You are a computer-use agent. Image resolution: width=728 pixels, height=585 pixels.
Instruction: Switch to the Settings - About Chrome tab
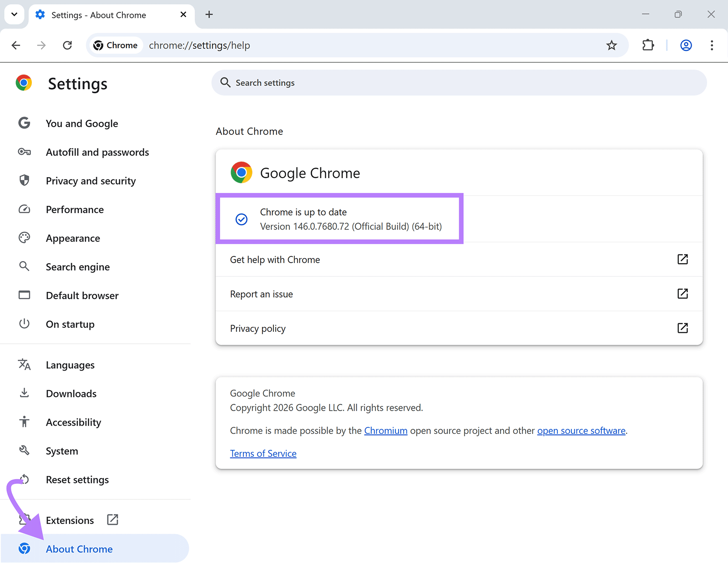pos(98,15)
